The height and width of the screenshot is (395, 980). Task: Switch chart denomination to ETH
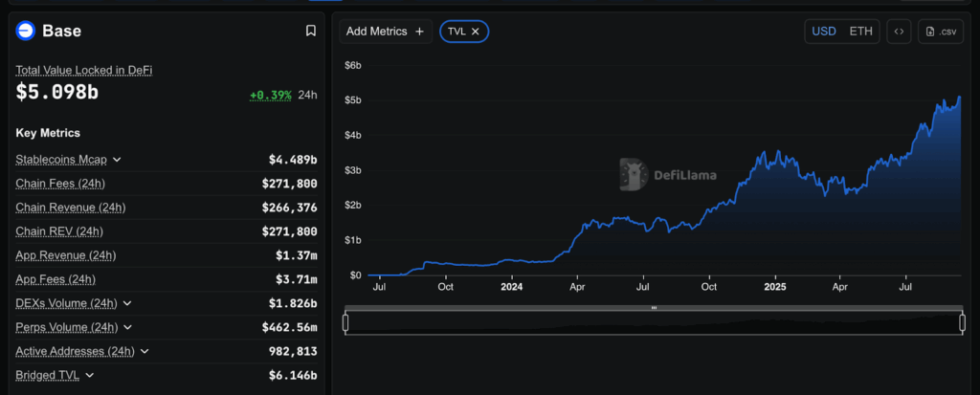(x=860, y=32)
